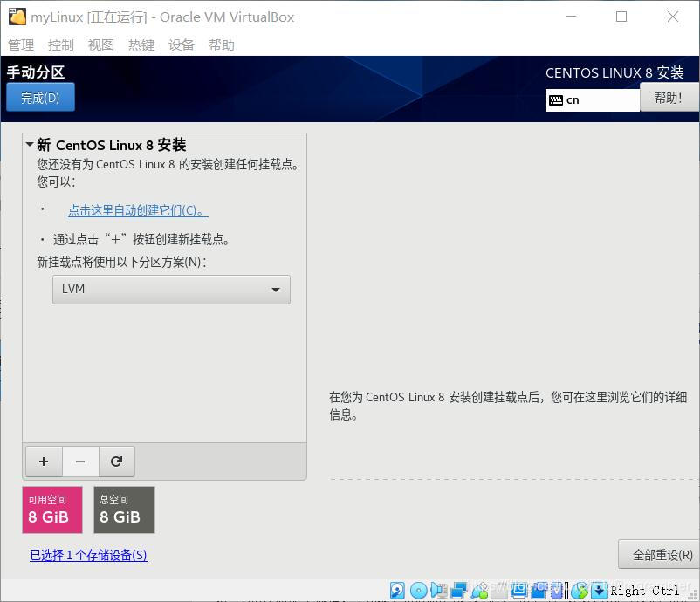This screenshot has height=602, width=700.
Task: Open the 已选择 1 个存储设备(S) link
Action: tap(88, 555)
